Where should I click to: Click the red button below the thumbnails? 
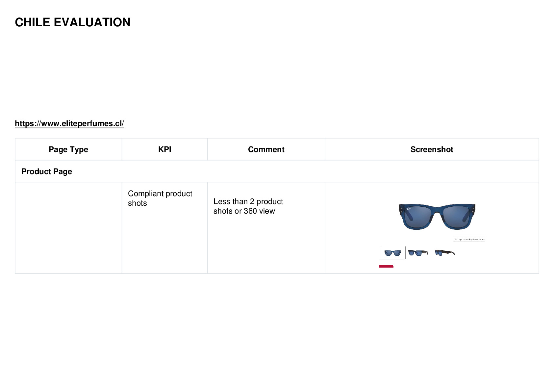point(386,266)
